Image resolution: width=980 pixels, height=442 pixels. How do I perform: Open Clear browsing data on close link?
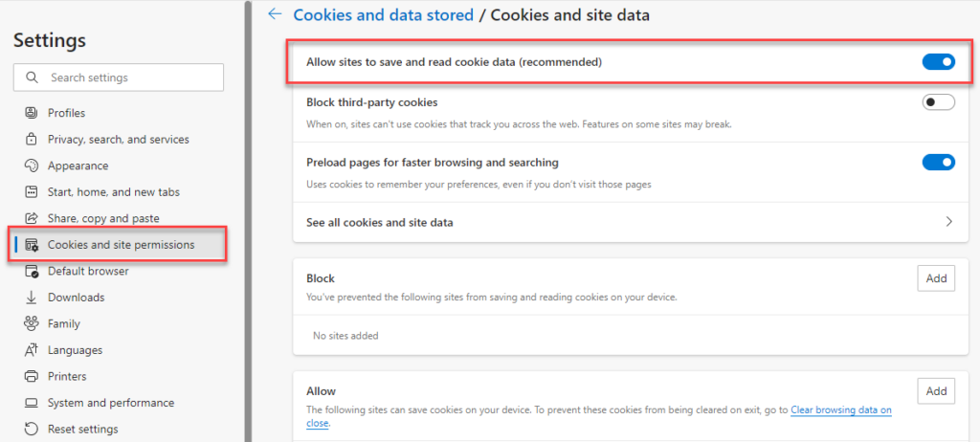click(840, 410)
